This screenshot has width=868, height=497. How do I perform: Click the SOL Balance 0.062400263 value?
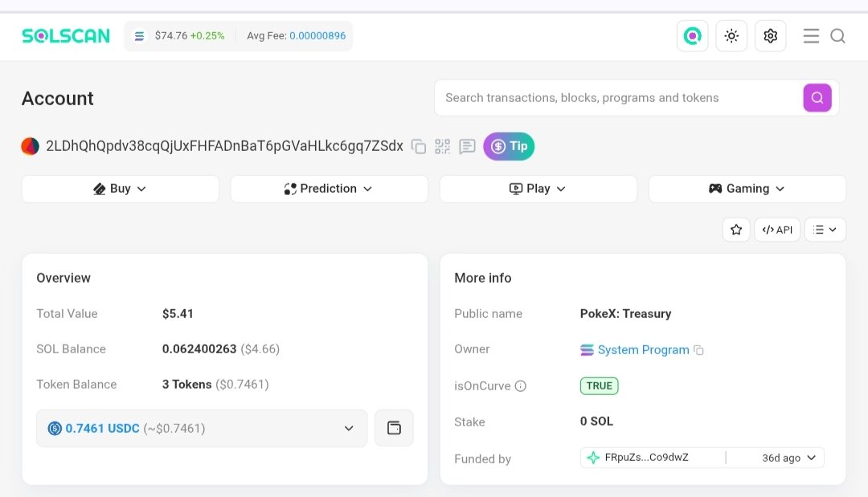click(199, 349)
